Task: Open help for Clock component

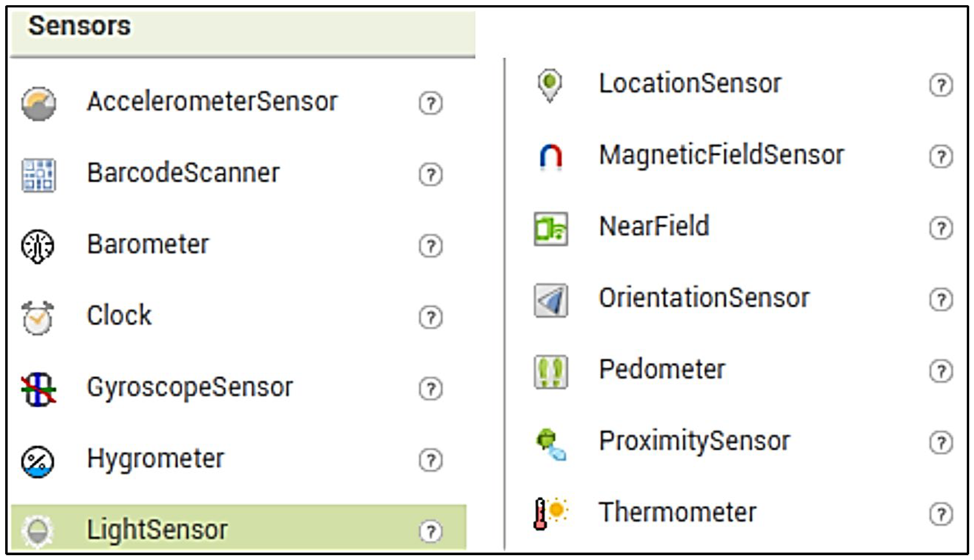Action: pos(431,318)
